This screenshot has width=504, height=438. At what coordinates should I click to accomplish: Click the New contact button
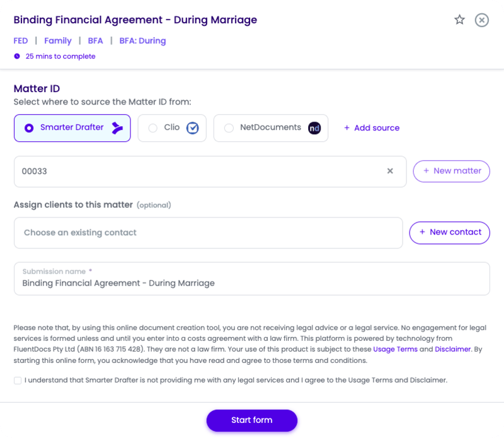[x=449, y=233]
